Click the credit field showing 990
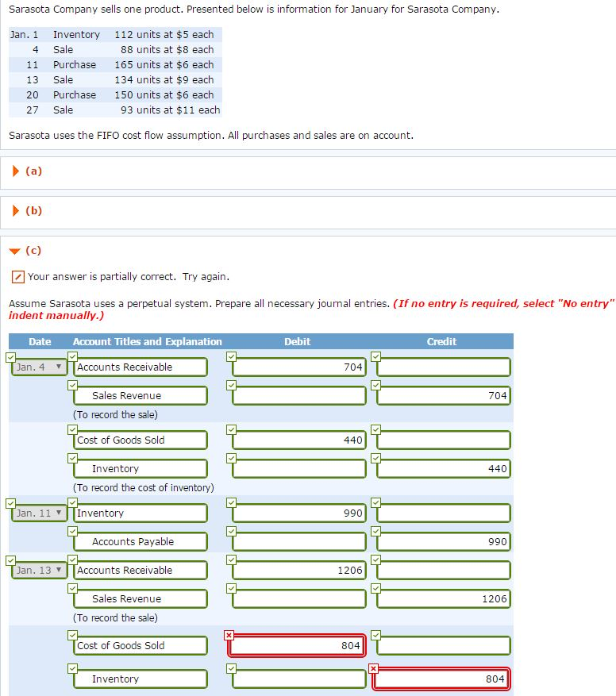Screen dimensions: 616x696 click(444, 541)
